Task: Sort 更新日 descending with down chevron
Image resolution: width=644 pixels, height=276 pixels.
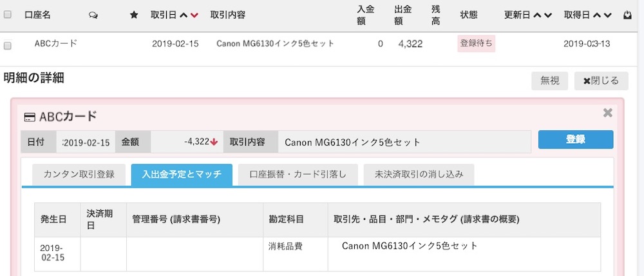Action: click(x=547, y=15)
